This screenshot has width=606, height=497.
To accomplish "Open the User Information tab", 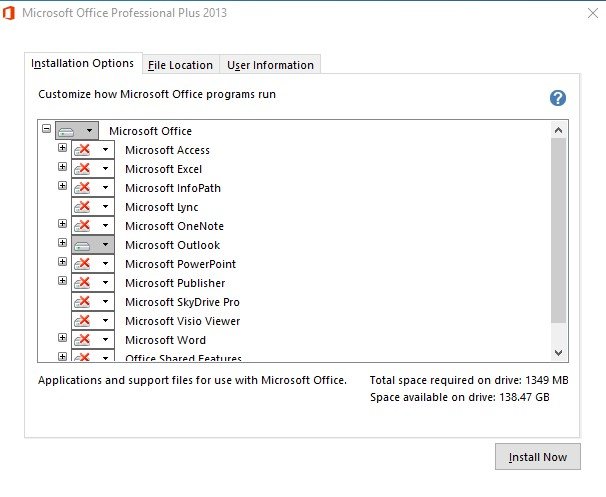I will point(270,65).
